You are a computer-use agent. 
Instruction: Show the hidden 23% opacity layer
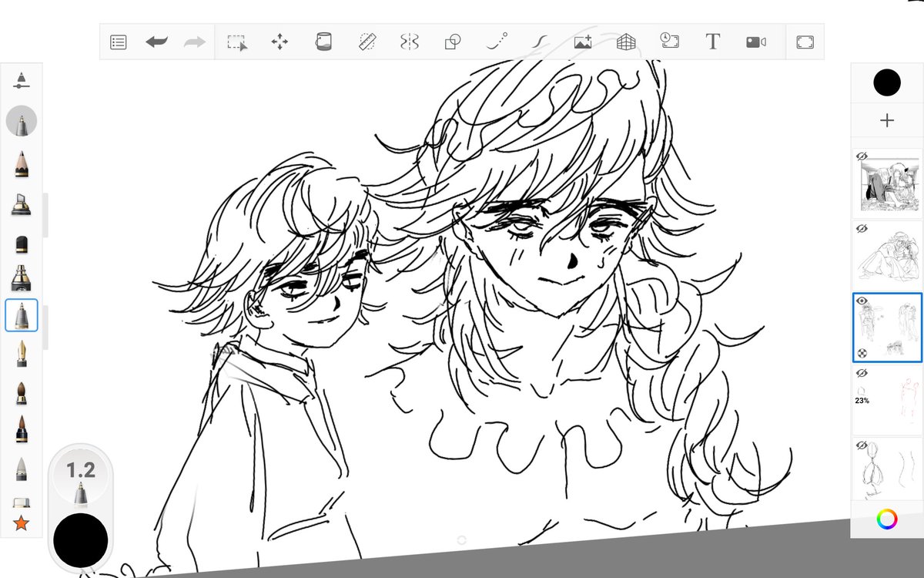[862, 373]
